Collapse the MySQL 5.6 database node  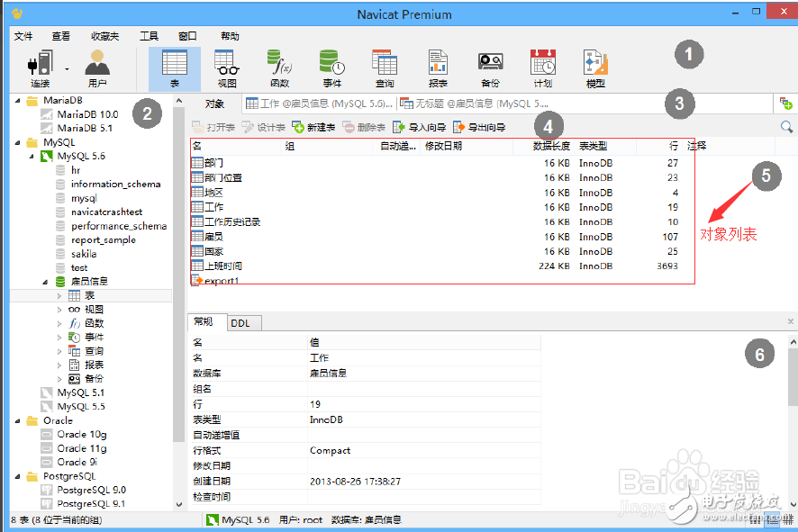coord(32,157)
